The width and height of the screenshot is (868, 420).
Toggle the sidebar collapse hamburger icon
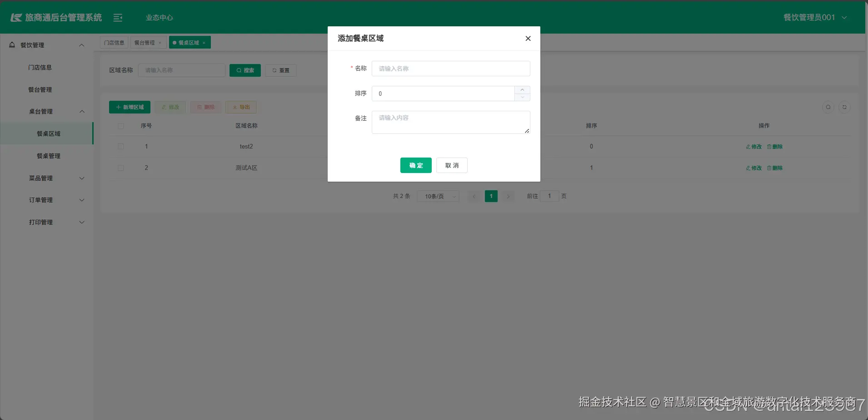pos(118,18)
